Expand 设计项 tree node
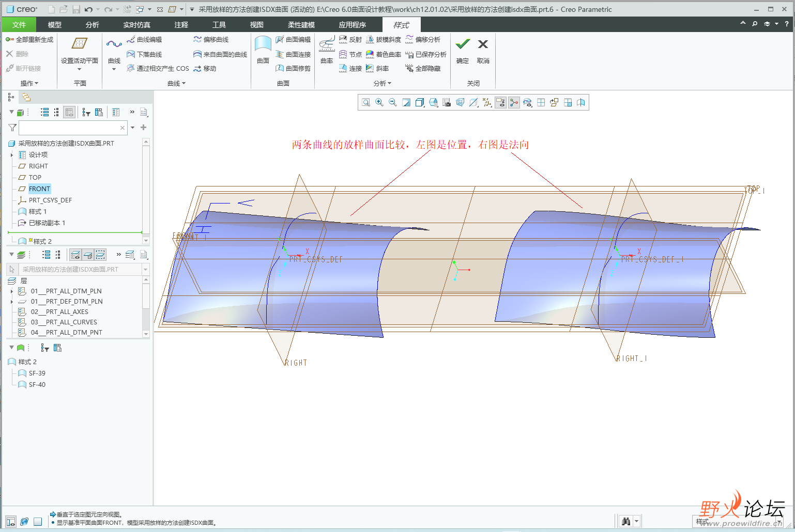This screenshot has width=795, height=532. click(12, 155)
